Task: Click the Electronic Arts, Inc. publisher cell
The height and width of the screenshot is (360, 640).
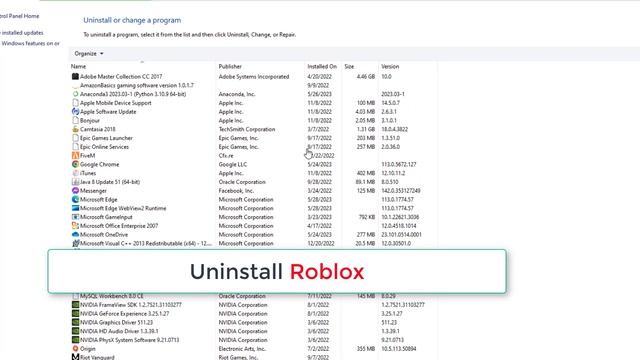Action: 242,349
